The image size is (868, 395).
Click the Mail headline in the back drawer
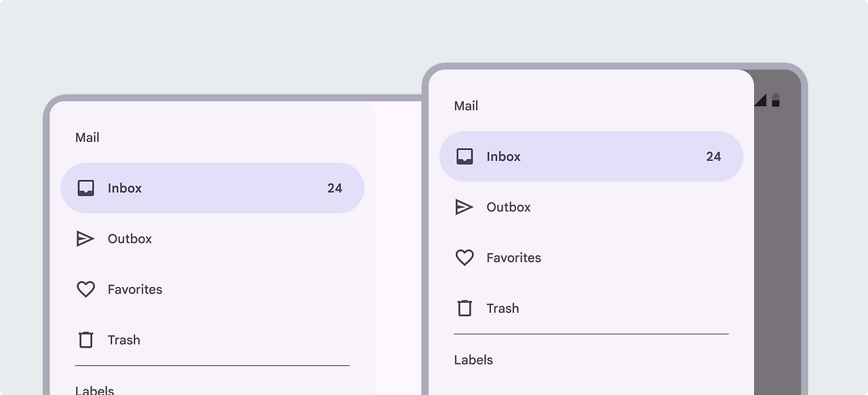[87, 138]
